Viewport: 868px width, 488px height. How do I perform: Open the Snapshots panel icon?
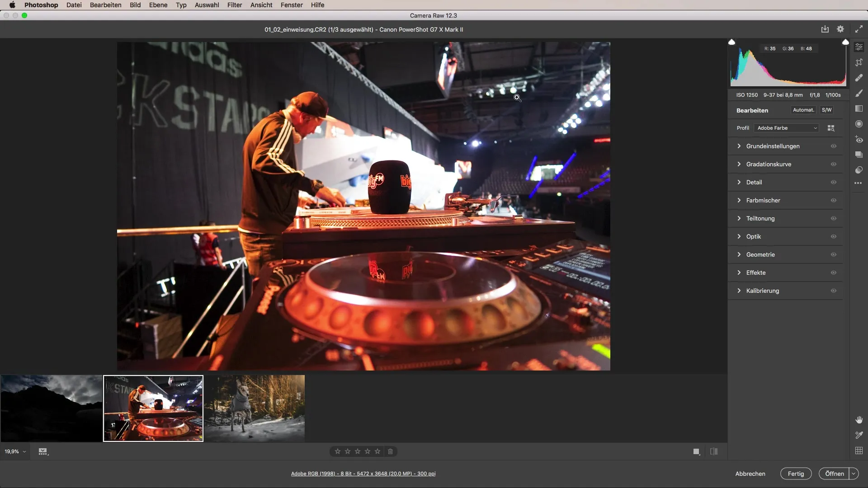coord(859,155)
